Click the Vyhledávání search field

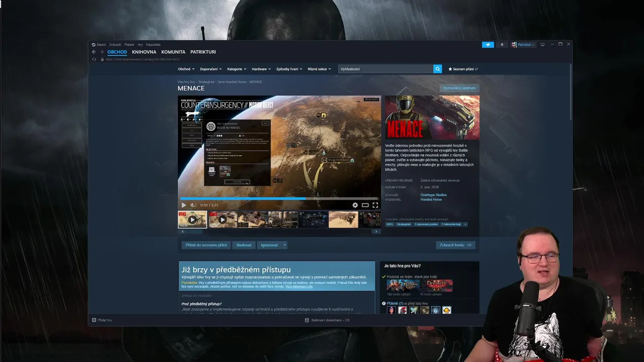[x=386, y=69]
